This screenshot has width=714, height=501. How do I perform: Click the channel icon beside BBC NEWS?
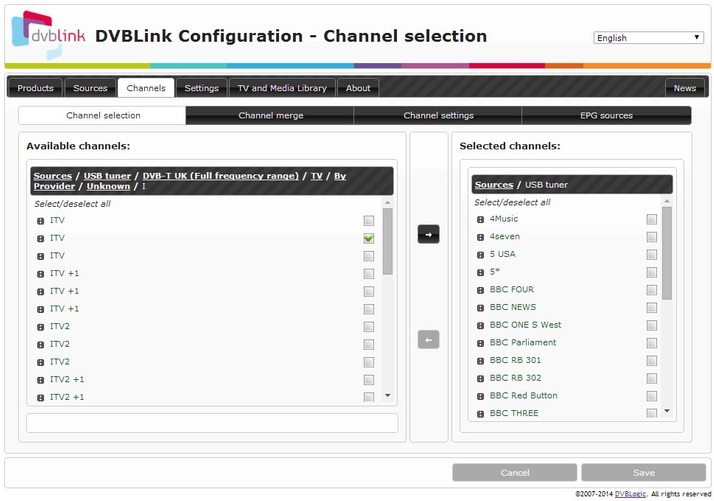click(x=480, y=308)
